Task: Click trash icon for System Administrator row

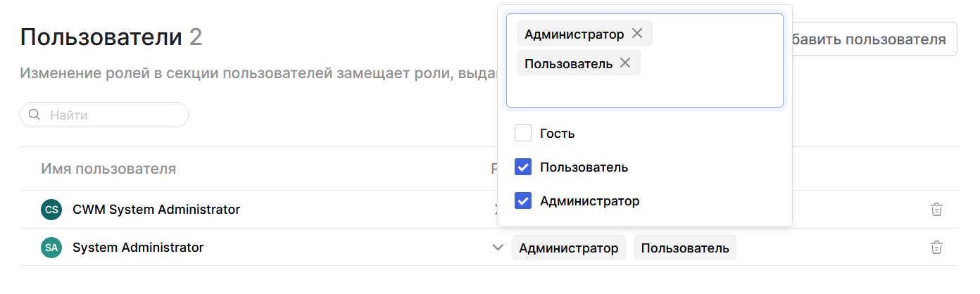Action: pyautogui.click(x=936, y=248)
